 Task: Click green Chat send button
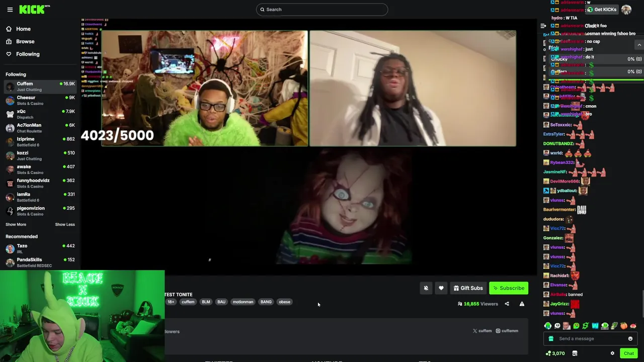pos(629,353)
